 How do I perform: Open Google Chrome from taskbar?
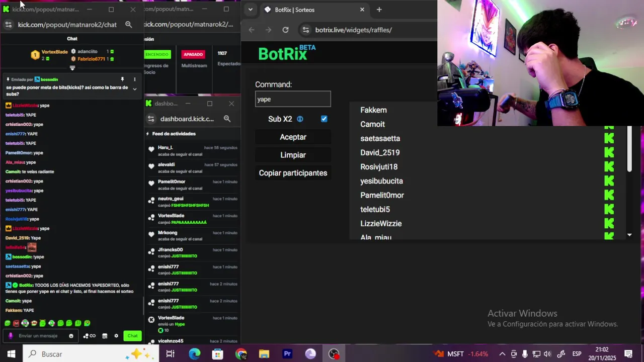point(241,354)
